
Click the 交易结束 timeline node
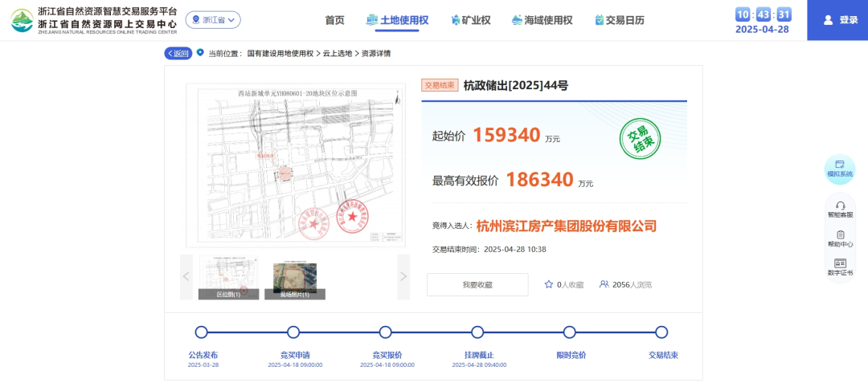click(661, 332)
